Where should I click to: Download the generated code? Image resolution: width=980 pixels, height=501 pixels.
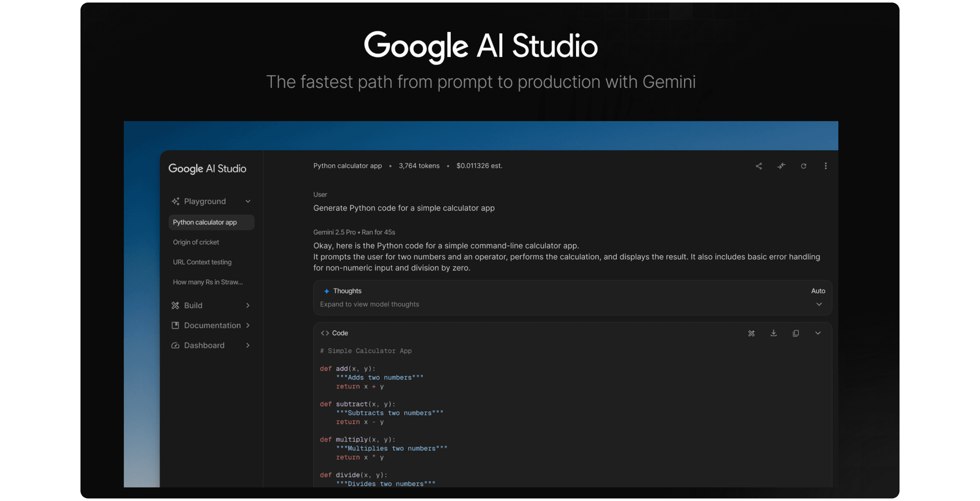pyautogui.click(x=773, y=333)
